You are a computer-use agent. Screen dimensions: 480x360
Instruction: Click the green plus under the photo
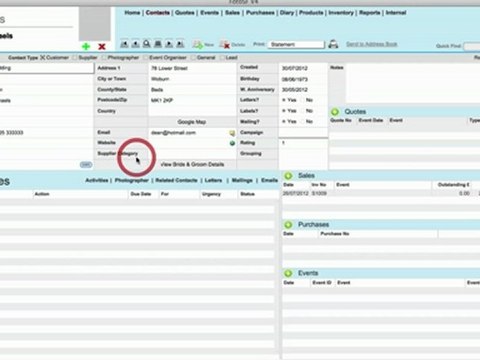tap(86, 46)
